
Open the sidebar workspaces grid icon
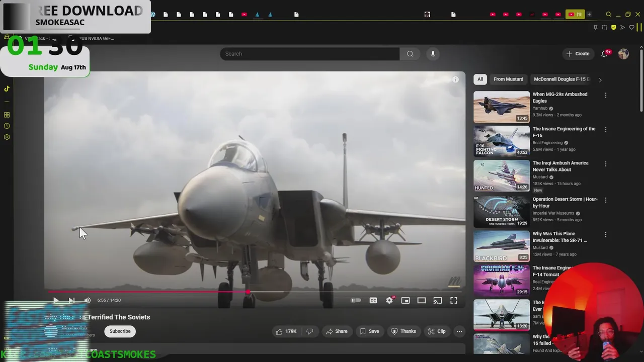point(7,115)
